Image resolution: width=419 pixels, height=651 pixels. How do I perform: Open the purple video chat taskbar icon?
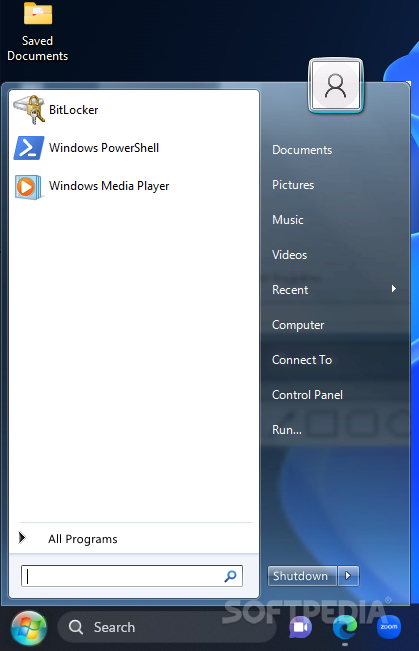tap(300, 627)
